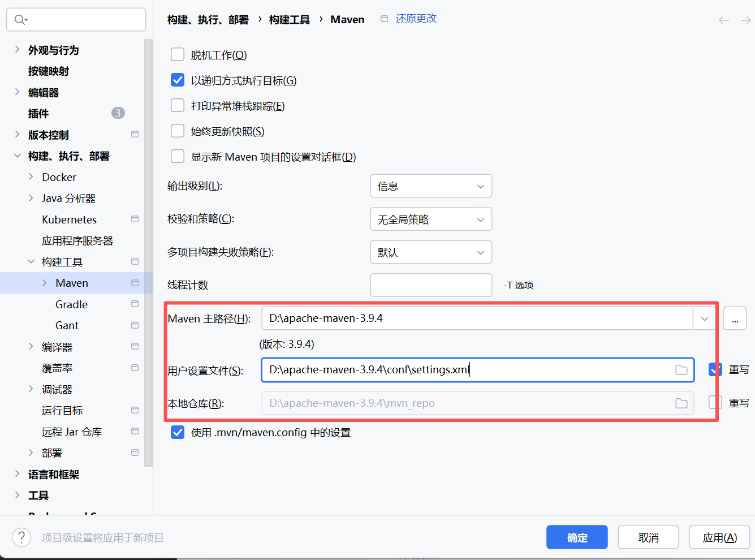This screenshot has height=560, width=755.
Task: Enable 始终更新快照 checkbox
Action: pyautogui.click(x=178, y=131)
